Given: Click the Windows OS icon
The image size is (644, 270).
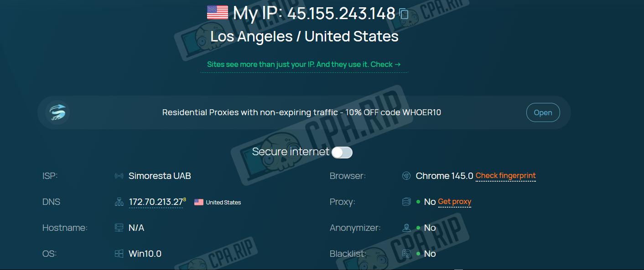Looking at the screenshot, I should click(x=119, y=254).
